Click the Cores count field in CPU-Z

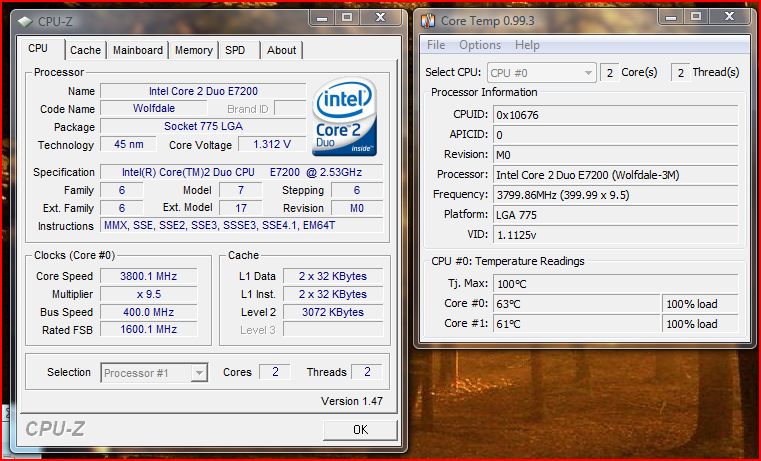point(275,372)
